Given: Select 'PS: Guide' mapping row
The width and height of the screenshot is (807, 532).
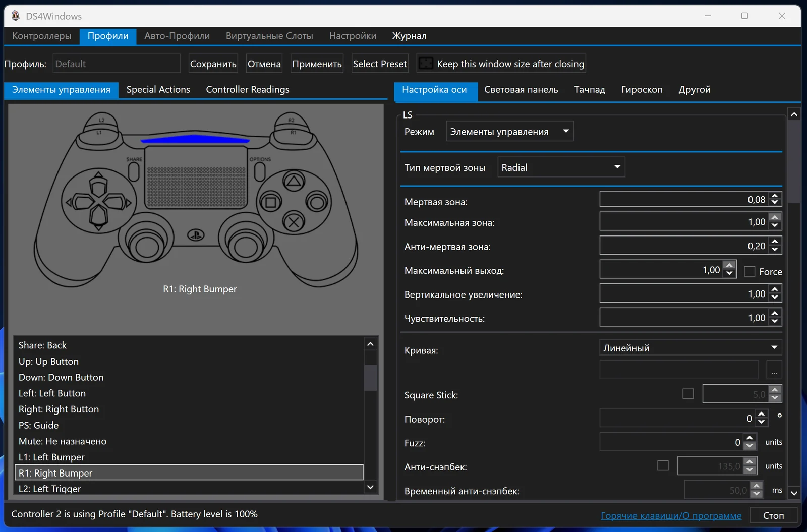Looking at the screenshot, I should click(189, 425).
